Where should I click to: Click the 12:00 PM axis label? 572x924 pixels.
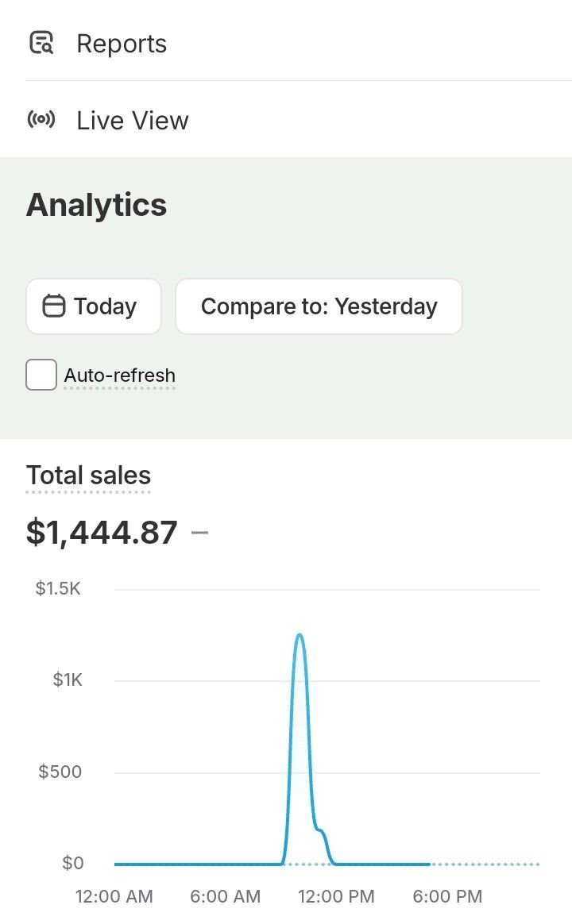point(336,897)
